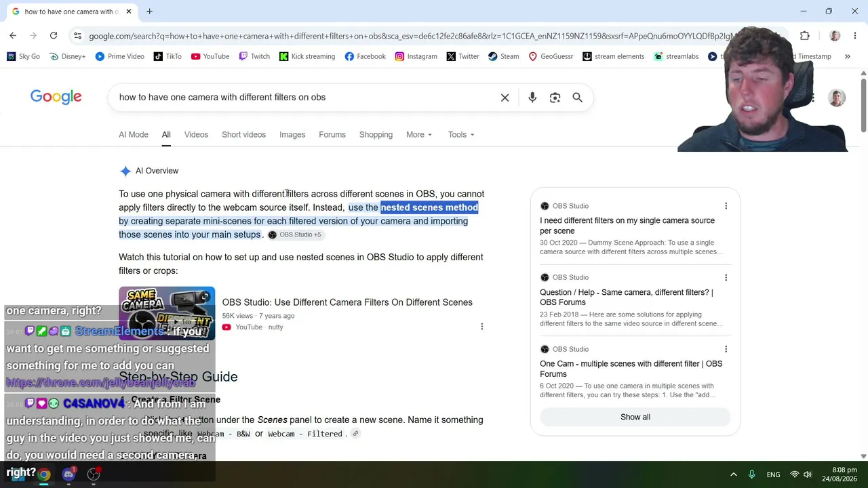Open 'I need different filters on my single camera' link
Image resolution: width=868 pixels, height=488 pixels.
627,226
